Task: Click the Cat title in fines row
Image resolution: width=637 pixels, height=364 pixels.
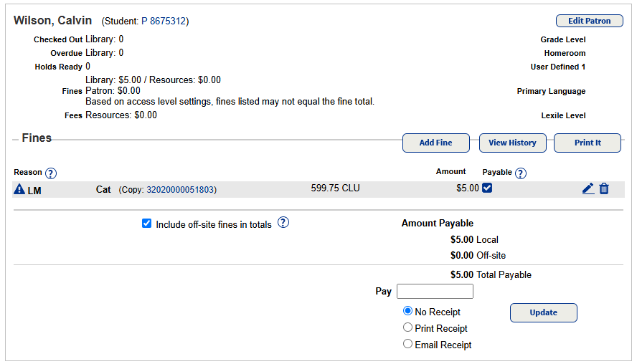Action: pyautogui.click(x=103, y=190)
